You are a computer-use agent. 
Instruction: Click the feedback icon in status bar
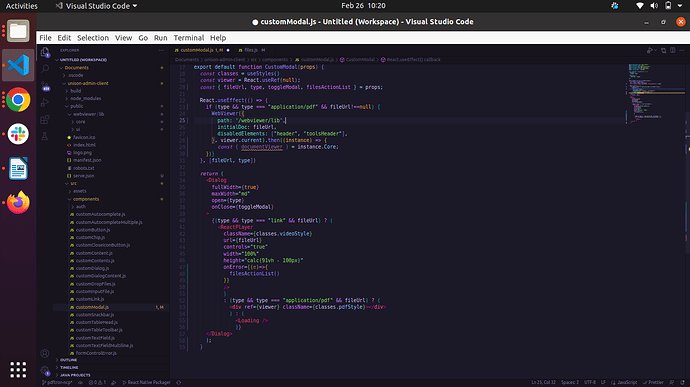[x=672, y=383]
